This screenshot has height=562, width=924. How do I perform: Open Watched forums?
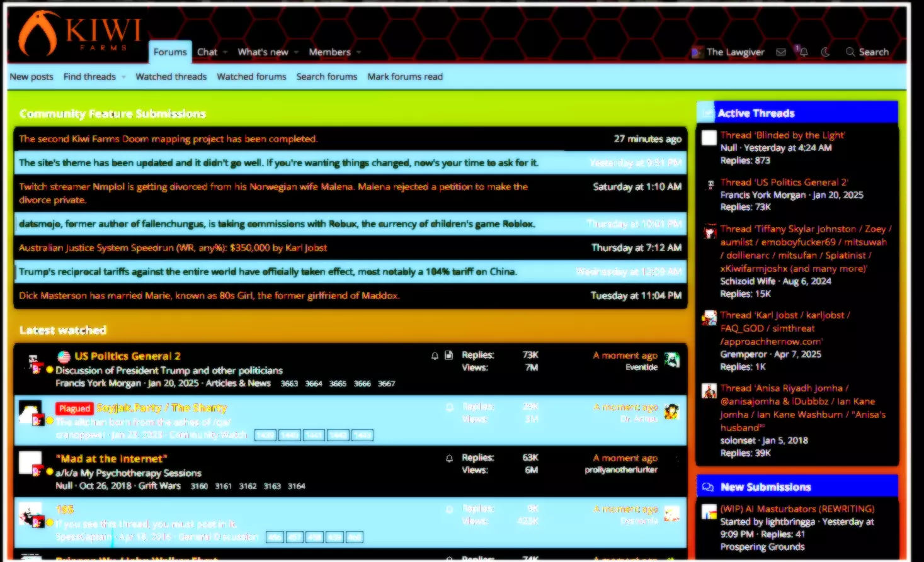tap(251, 77)
